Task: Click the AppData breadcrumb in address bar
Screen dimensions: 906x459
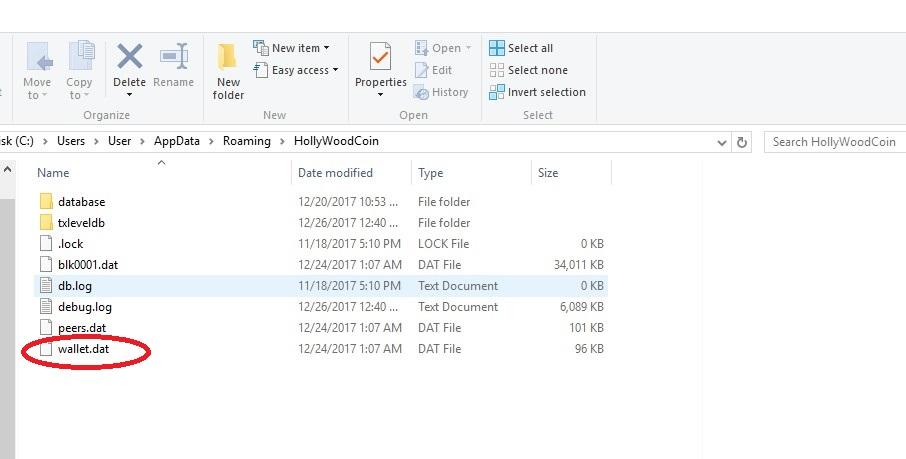Action: click(x=176, y=141)
